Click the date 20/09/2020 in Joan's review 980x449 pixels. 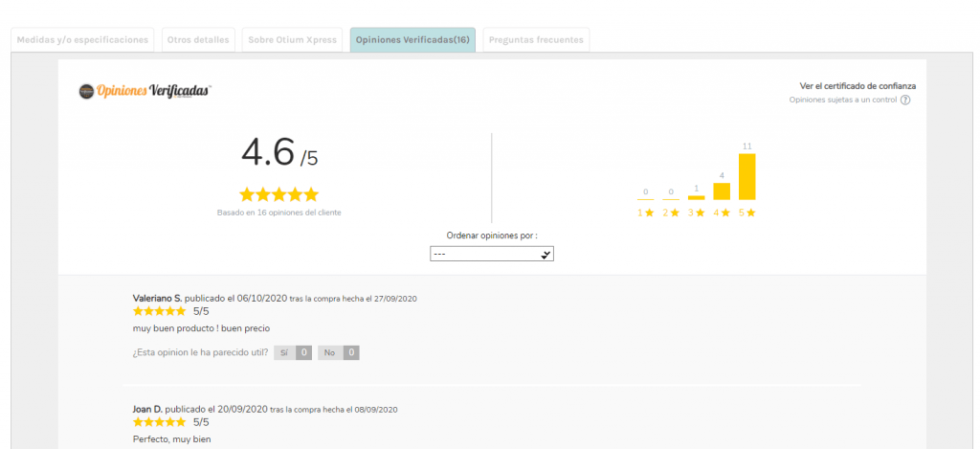242,410
